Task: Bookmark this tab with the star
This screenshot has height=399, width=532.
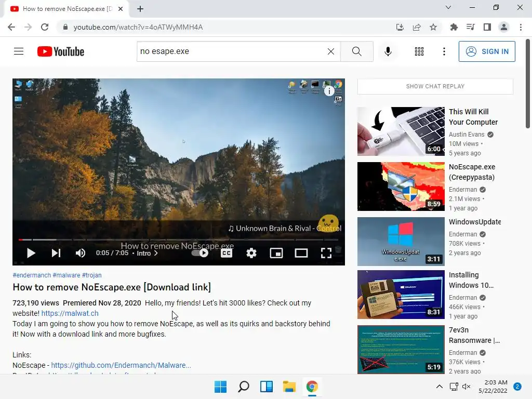Action: (x=433, y=27)
